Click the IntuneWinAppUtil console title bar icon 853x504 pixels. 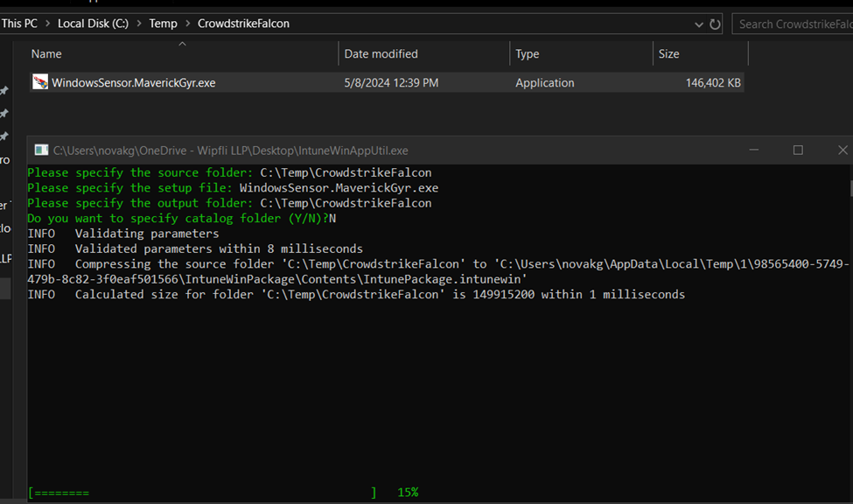(41, 150)
